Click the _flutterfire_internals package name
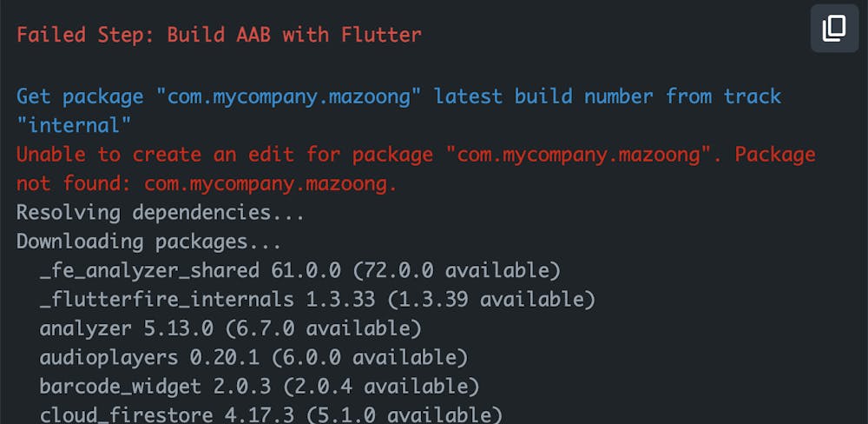This screenshot has width=868, height=424. tap(167, 300)
